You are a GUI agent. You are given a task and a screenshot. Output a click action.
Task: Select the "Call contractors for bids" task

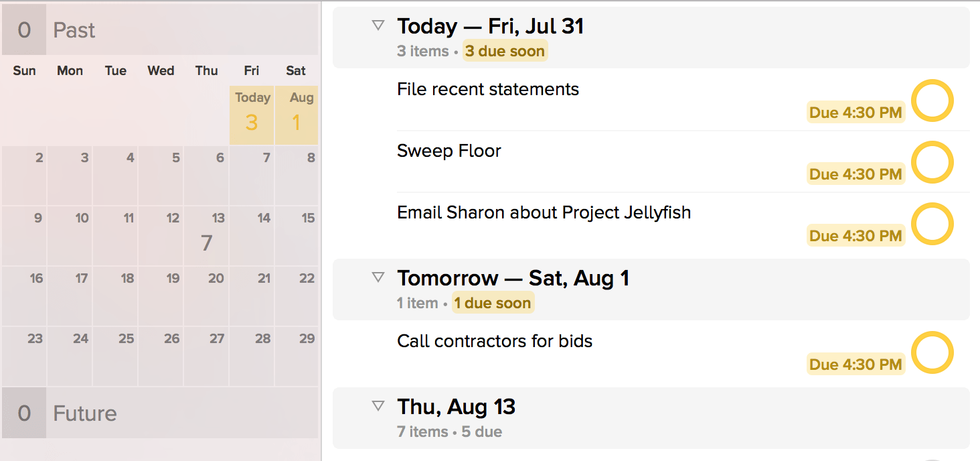pyautogui.click(x=494, y=341)
